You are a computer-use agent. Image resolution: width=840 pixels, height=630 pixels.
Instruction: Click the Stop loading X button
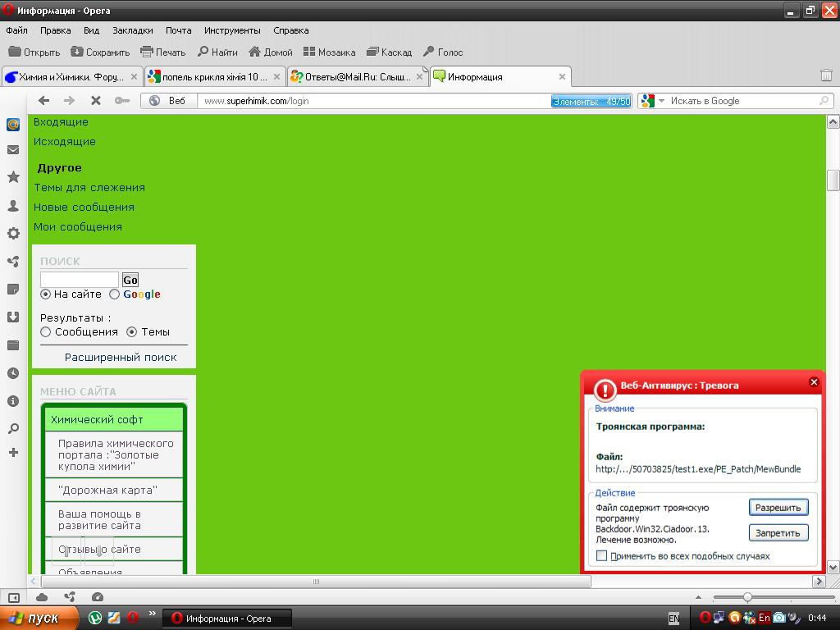[x=95, y=101]
